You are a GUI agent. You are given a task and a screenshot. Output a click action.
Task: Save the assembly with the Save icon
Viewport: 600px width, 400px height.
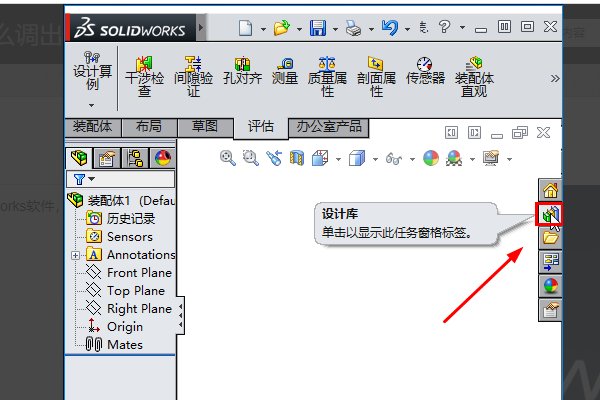pyautogui.click(x=318, y=28)
